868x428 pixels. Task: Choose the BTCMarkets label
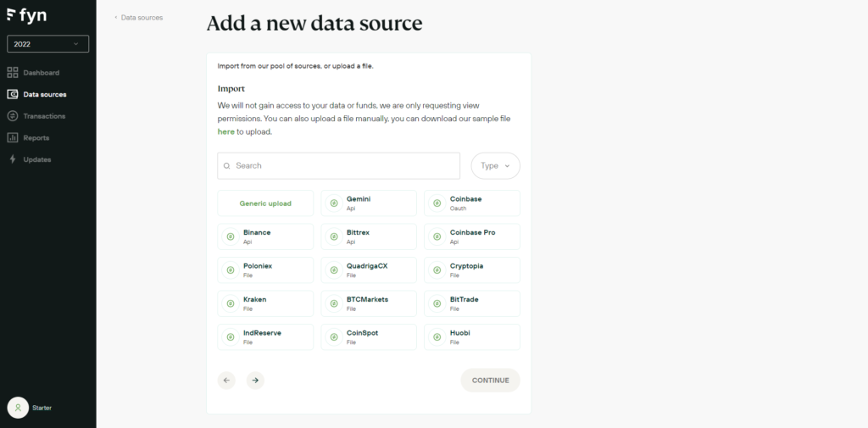coord(367,299)
